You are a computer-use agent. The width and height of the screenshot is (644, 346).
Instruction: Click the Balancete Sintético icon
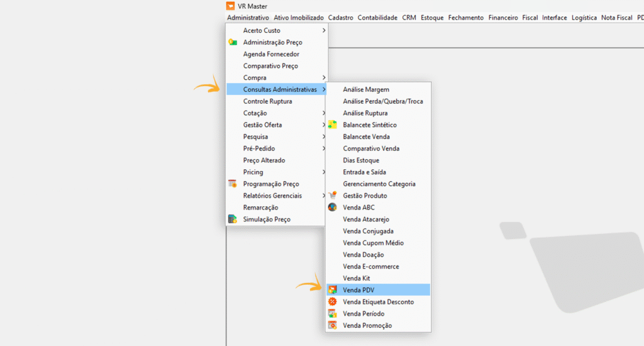[332, 125]
